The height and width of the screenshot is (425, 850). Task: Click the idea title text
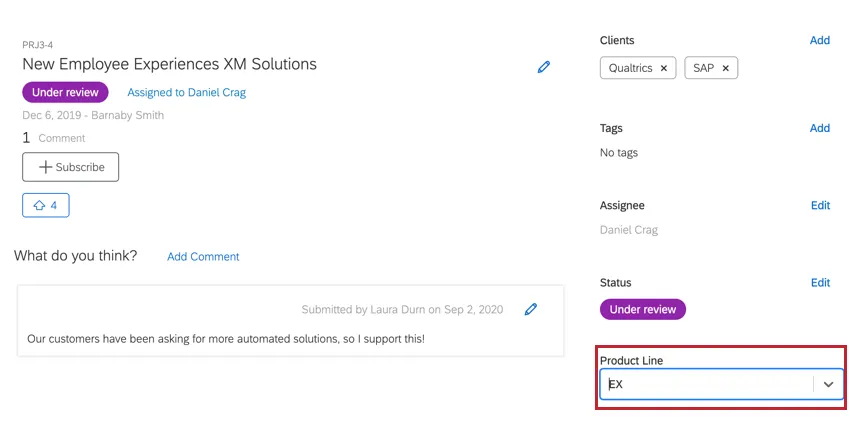click(x=169, y=65)
